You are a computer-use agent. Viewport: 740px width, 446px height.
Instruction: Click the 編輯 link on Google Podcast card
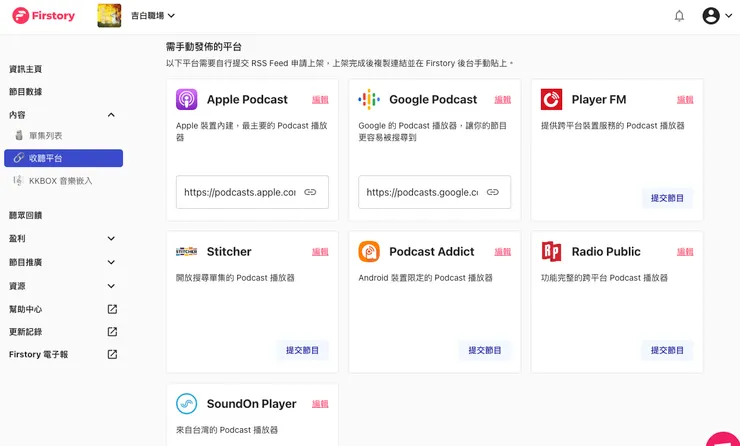click(x=503, y=100)
